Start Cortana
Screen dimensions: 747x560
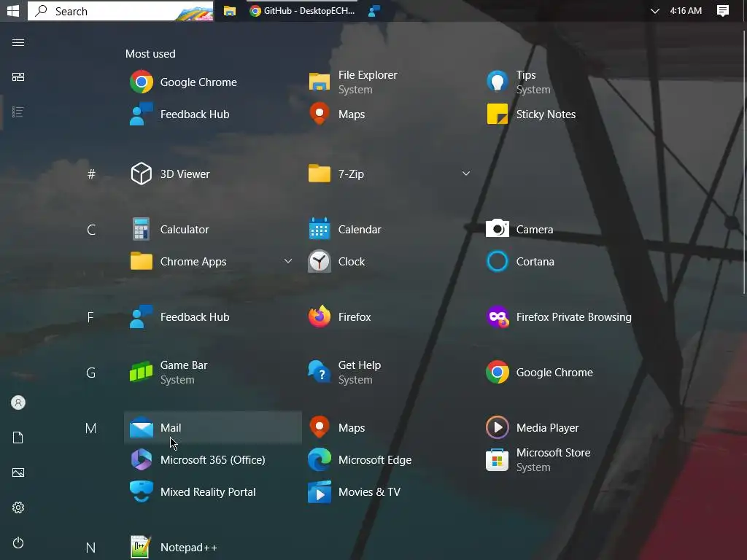[x=568, y=262]
